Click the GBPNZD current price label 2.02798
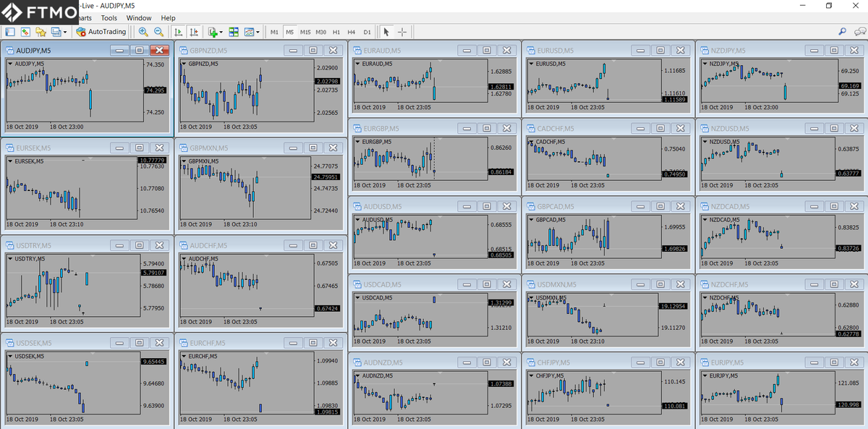 pos(328,81)
